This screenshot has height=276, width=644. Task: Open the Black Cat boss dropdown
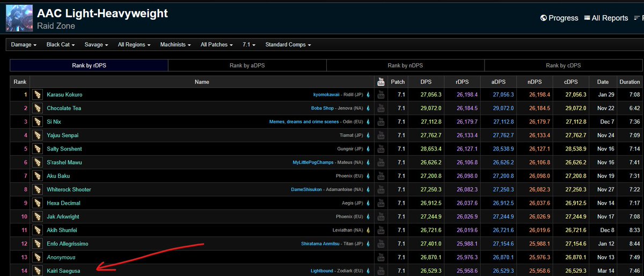pyautogui.click(x=60, y=45)
